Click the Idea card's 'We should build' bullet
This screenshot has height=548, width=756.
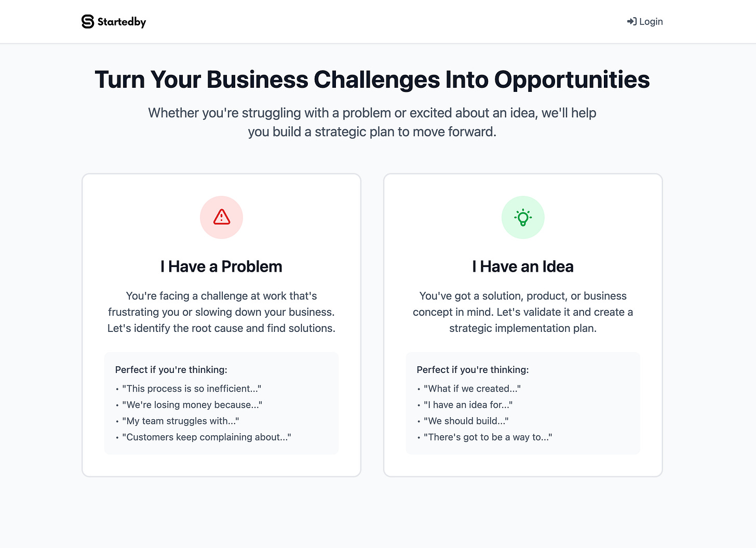tap(466, 421)
